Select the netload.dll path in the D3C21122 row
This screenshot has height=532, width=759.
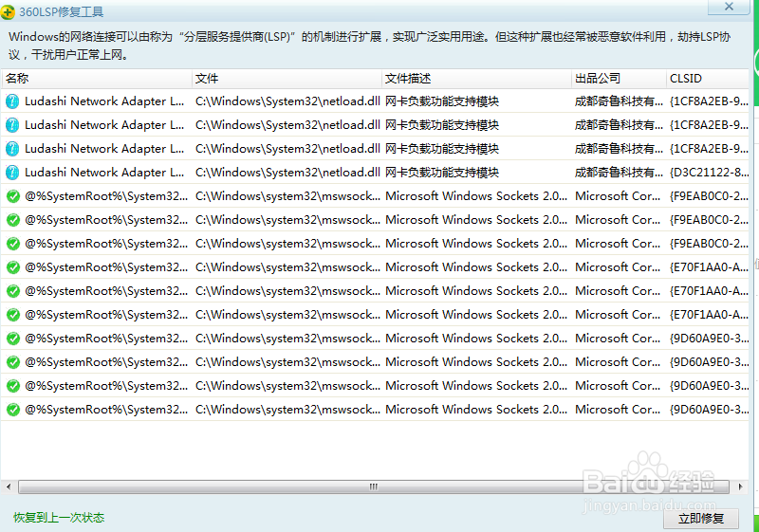tap(287, 173)
